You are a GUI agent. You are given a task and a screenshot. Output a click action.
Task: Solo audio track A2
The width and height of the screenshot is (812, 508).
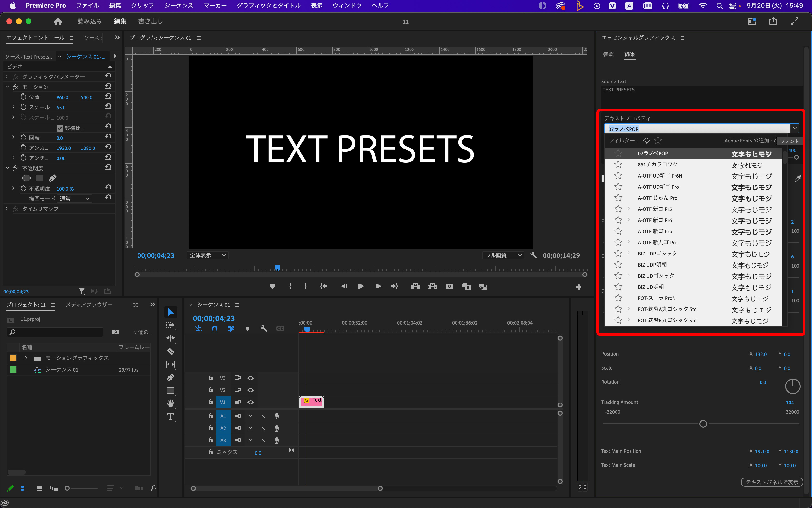tap(263, 428)
